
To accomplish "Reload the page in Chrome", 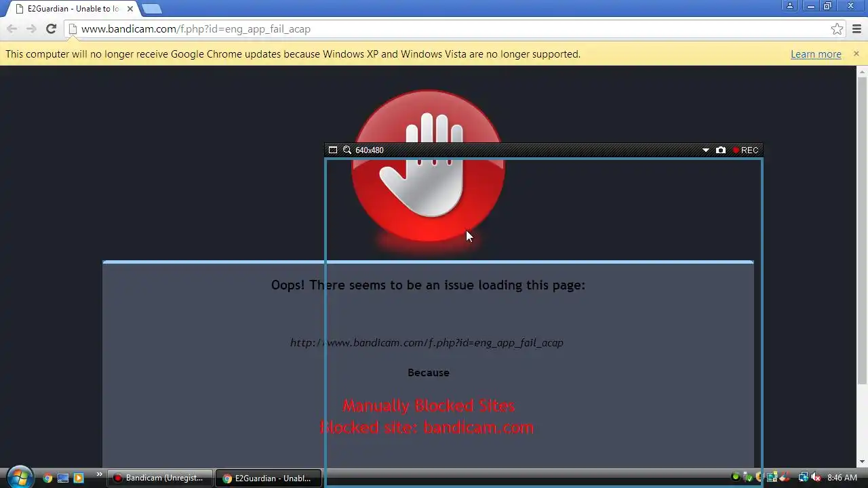I will click(51, 29).
